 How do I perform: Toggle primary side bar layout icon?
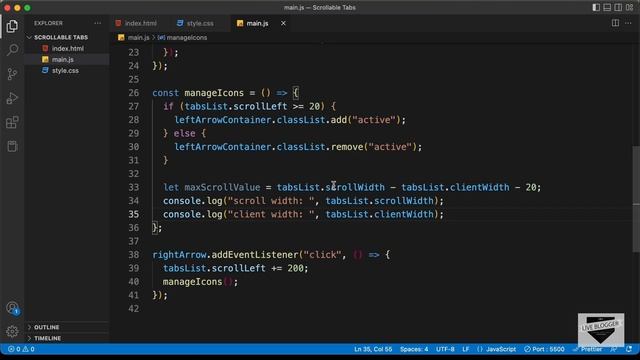[x=596, y=7]
